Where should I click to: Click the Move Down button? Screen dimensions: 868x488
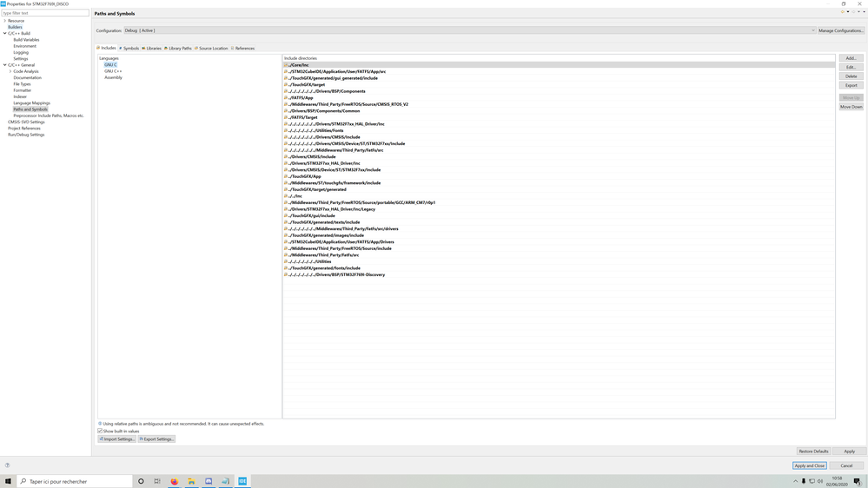(851, 107)
